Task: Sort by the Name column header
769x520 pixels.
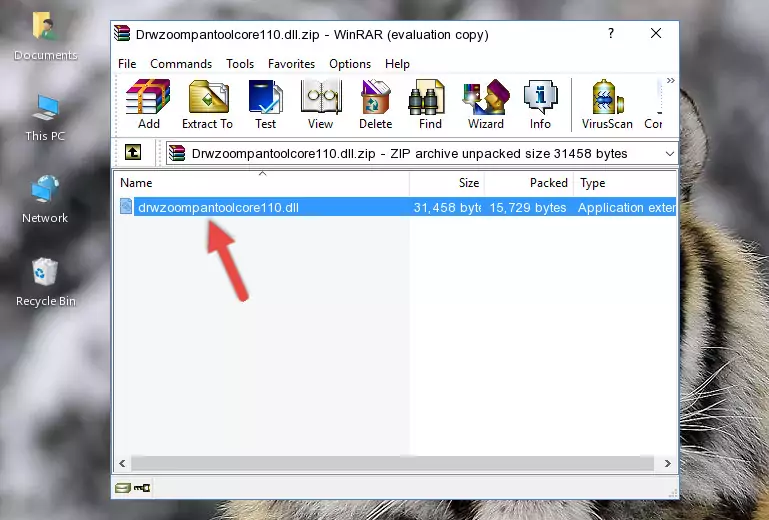Action: coord(262,183)
